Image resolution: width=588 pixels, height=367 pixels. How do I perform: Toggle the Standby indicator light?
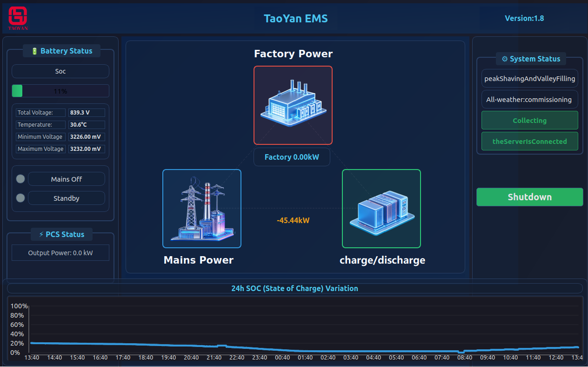[20, 198]
